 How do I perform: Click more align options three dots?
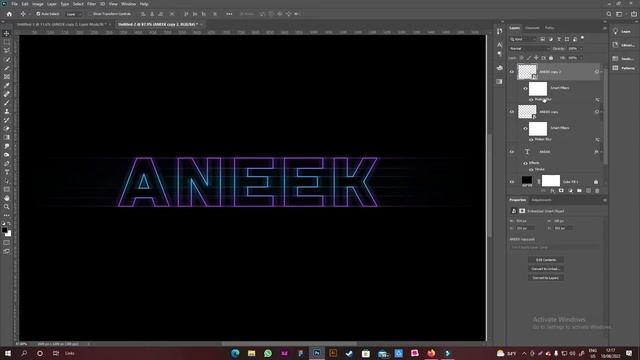(229, 14)
